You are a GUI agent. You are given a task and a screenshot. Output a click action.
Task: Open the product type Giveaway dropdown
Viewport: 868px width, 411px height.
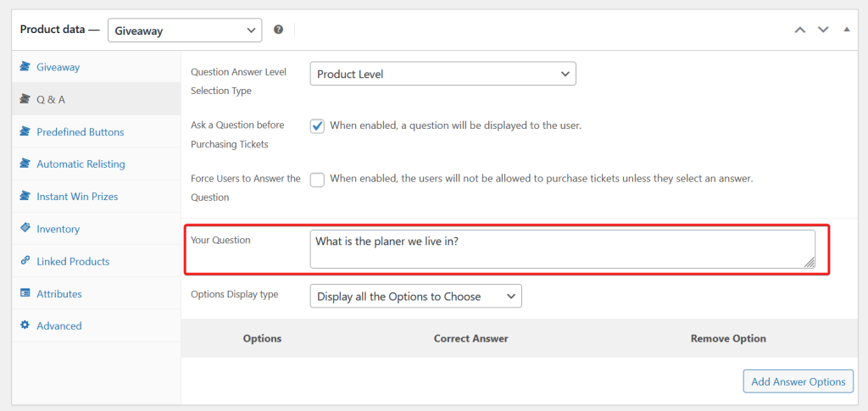[x=185, y=30]
